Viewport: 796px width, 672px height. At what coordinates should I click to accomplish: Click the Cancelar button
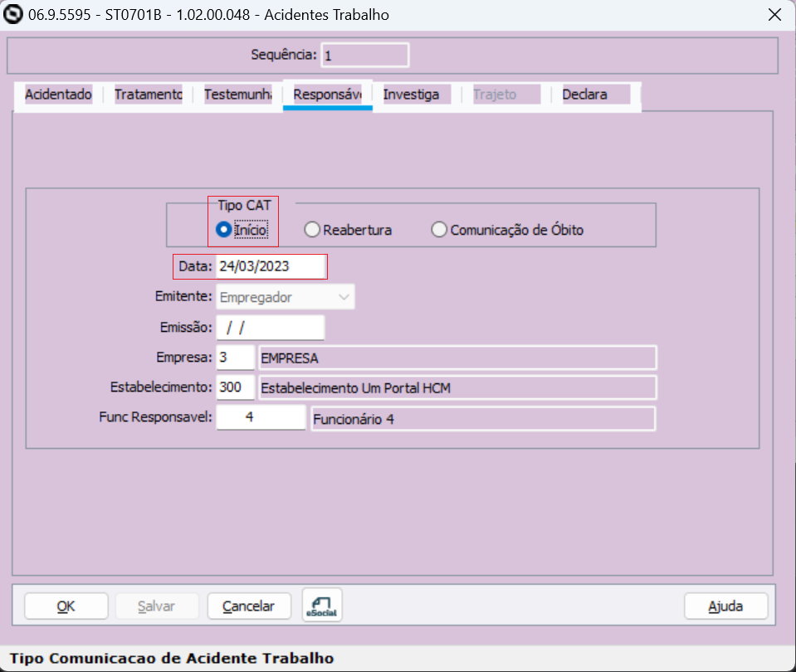point(249,606)
